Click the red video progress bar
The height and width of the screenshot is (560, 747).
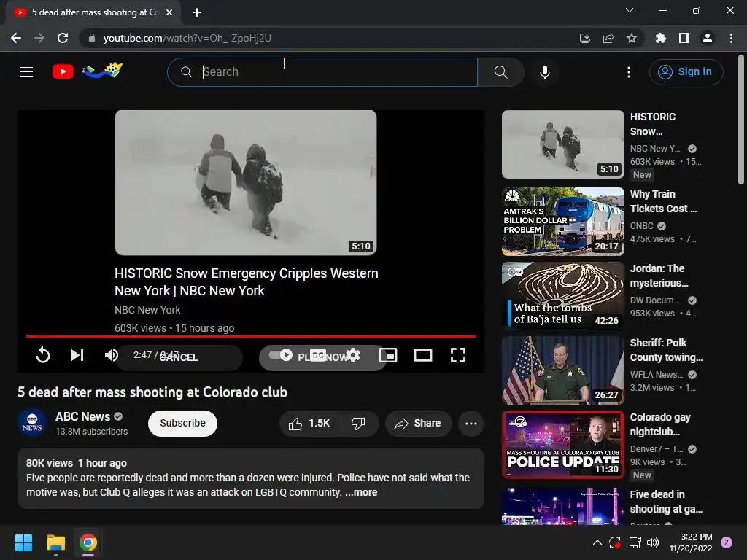251,336
